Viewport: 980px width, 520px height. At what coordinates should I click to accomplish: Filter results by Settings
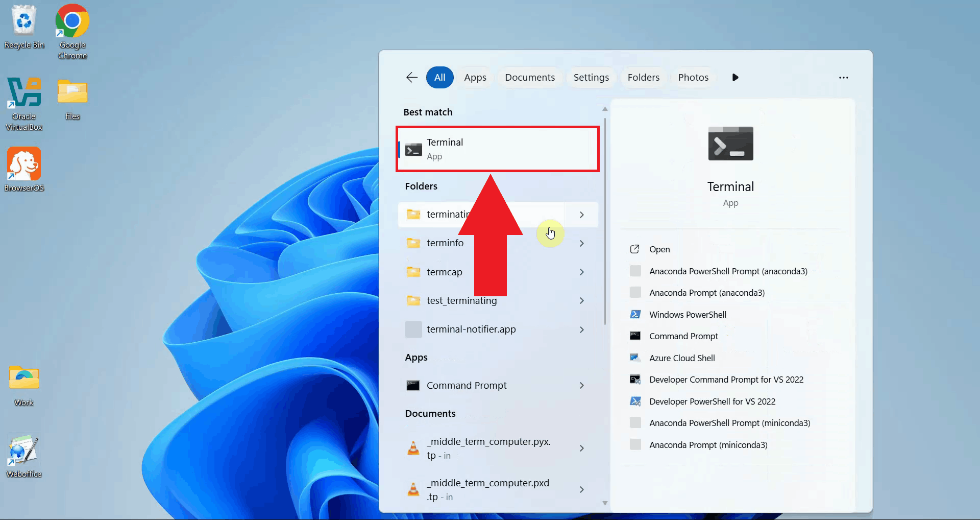click(x=591, y=77)
